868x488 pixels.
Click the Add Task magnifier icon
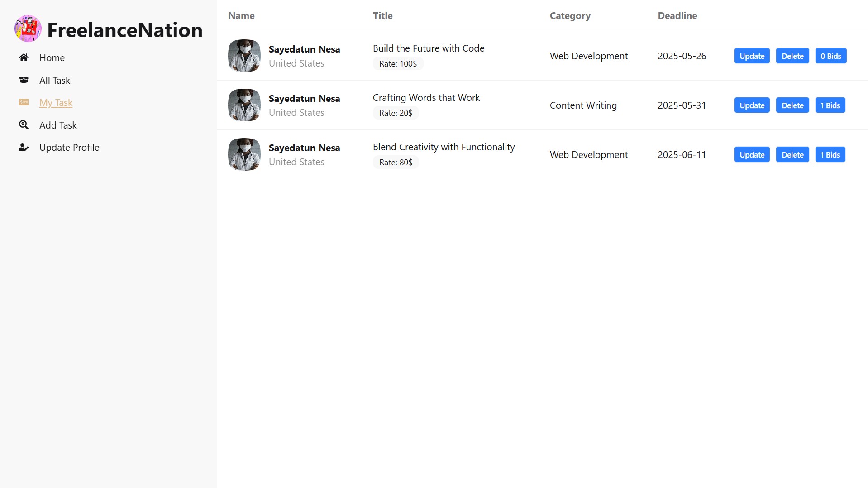point(24,125)
